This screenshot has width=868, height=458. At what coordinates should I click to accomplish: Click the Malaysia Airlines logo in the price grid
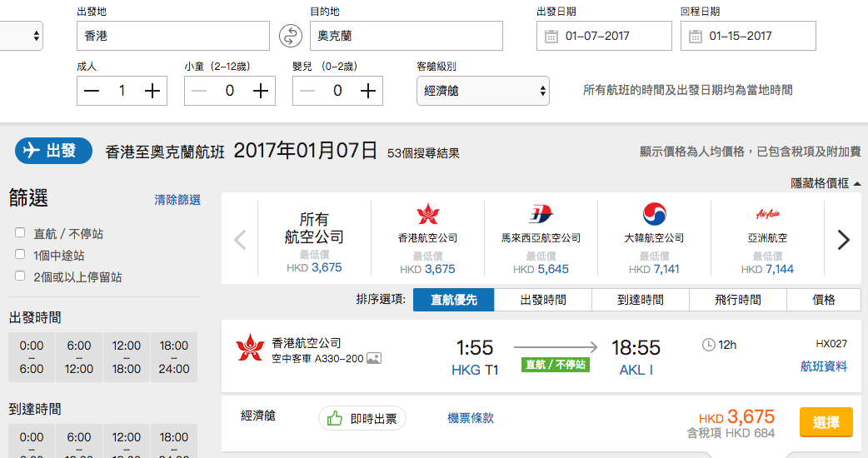pyautogui.click(x=541, y=214)
